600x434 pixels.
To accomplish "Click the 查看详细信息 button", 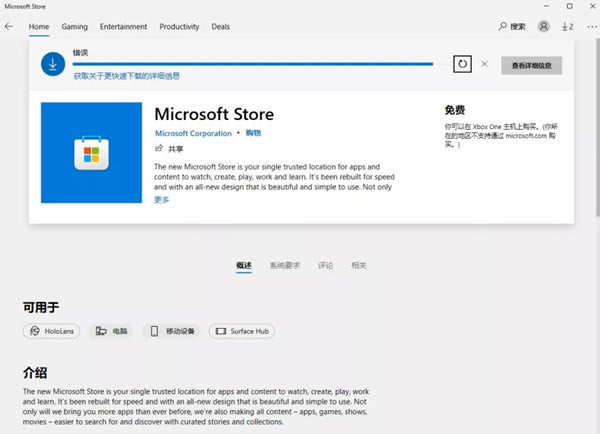I will tap(531, 65).
